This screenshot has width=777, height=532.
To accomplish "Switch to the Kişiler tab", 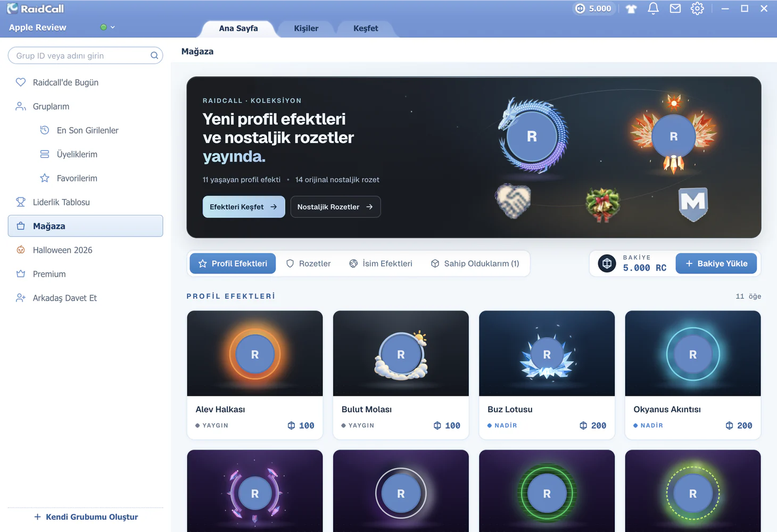I will click(x=306, y=28).
